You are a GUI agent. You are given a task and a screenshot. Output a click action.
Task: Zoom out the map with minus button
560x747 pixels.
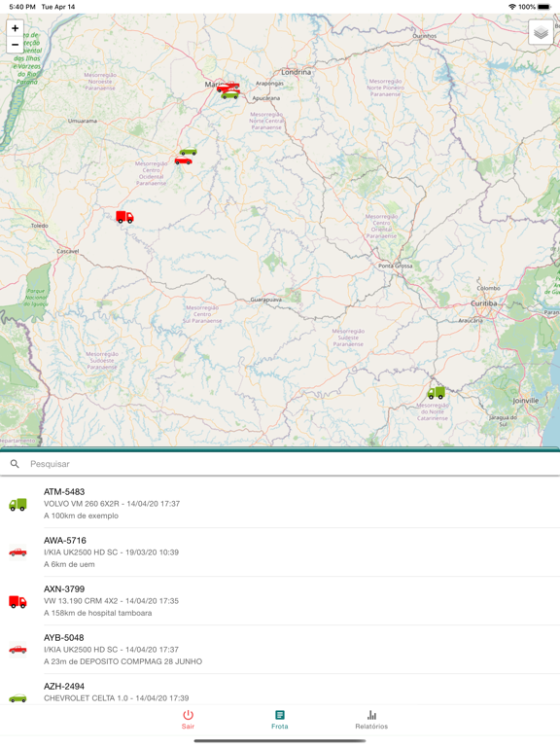[x=16, y=45]
